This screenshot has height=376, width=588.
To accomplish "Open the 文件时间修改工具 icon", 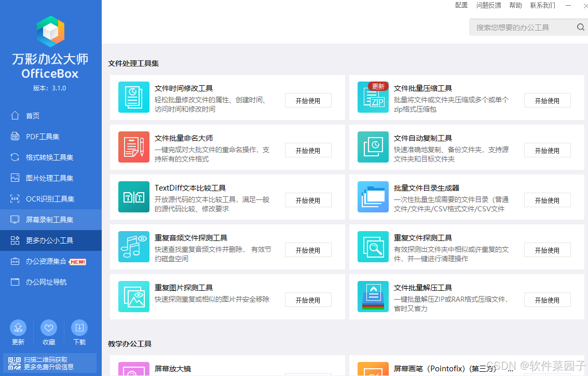I will click(134, 97).
